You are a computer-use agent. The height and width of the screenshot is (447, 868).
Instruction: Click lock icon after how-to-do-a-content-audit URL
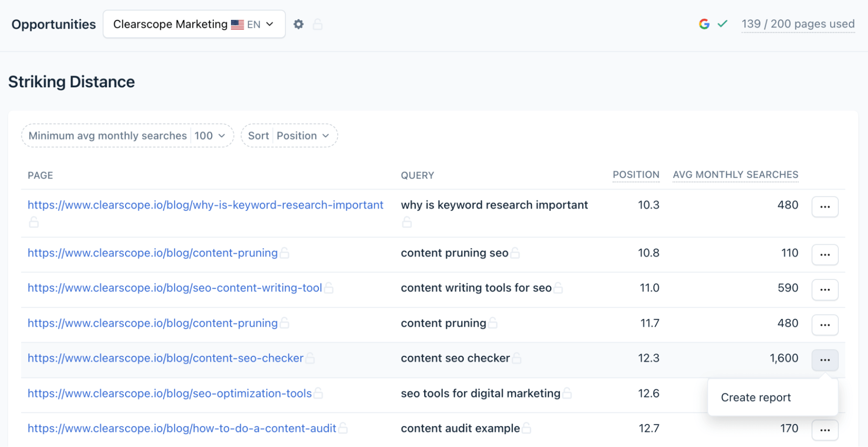pos(343,428)
